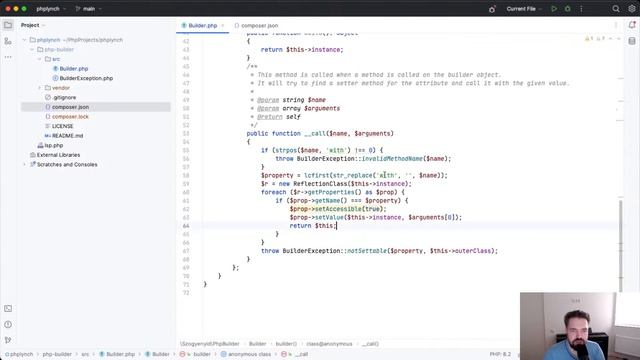Click phplynch in navigation bar
This screenshot has width=640, height=360.
pyautogui.click(x=21, y=354)
